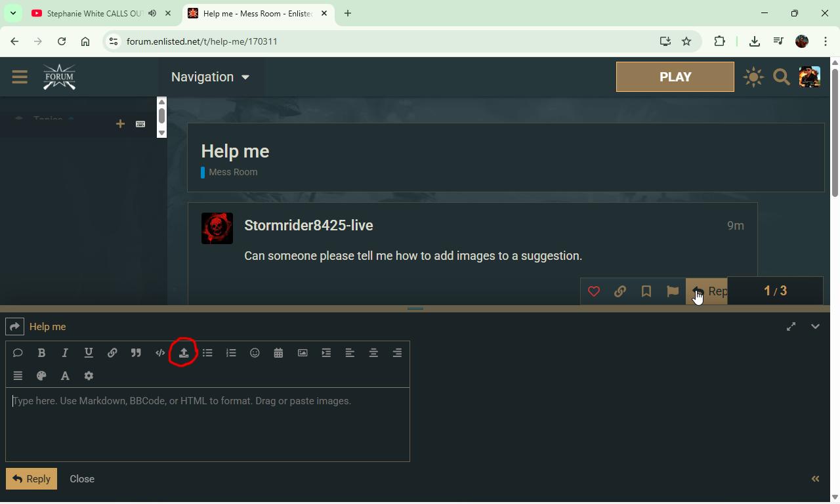Insert a hyperlink using the link icon

[112, 353]
